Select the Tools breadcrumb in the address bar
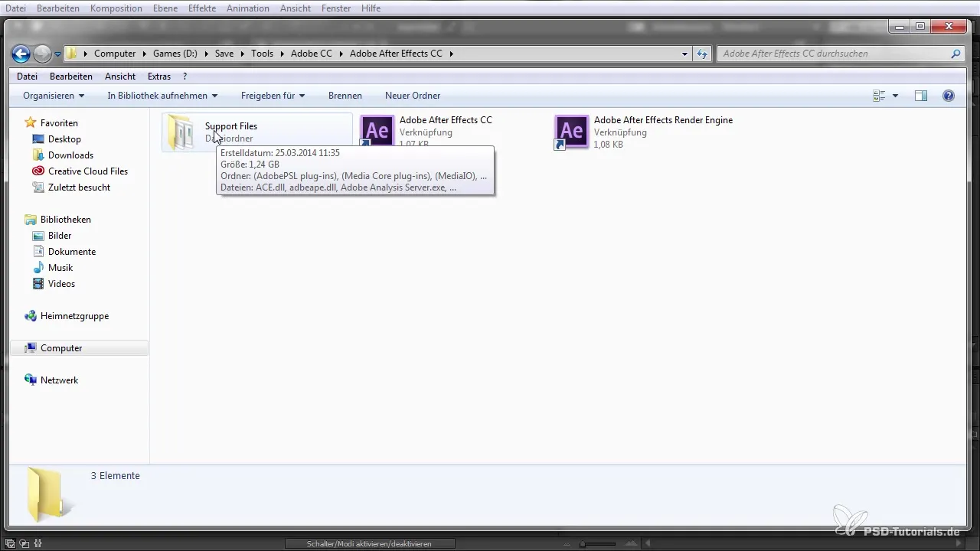980x551 pixels. [x=263, y=54]
